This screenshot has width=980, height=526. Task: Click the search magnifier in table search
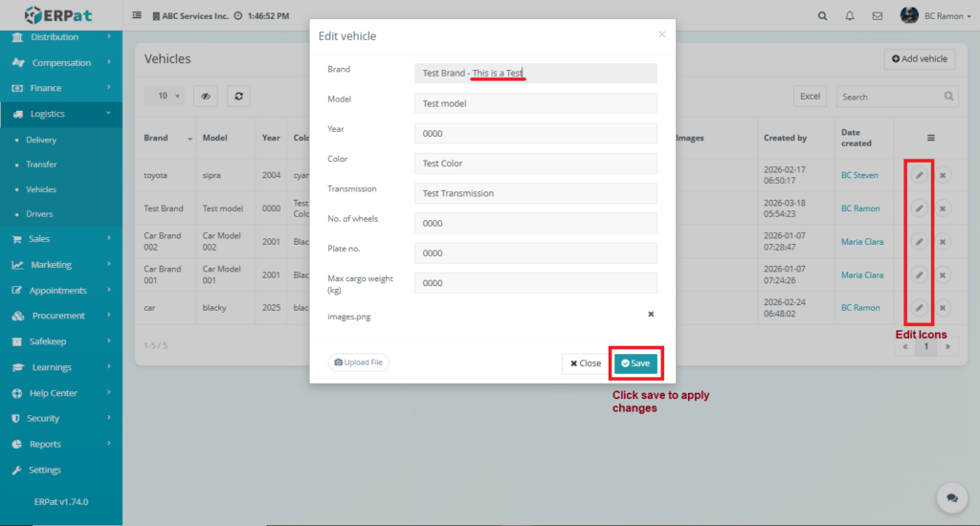[948, 97]
